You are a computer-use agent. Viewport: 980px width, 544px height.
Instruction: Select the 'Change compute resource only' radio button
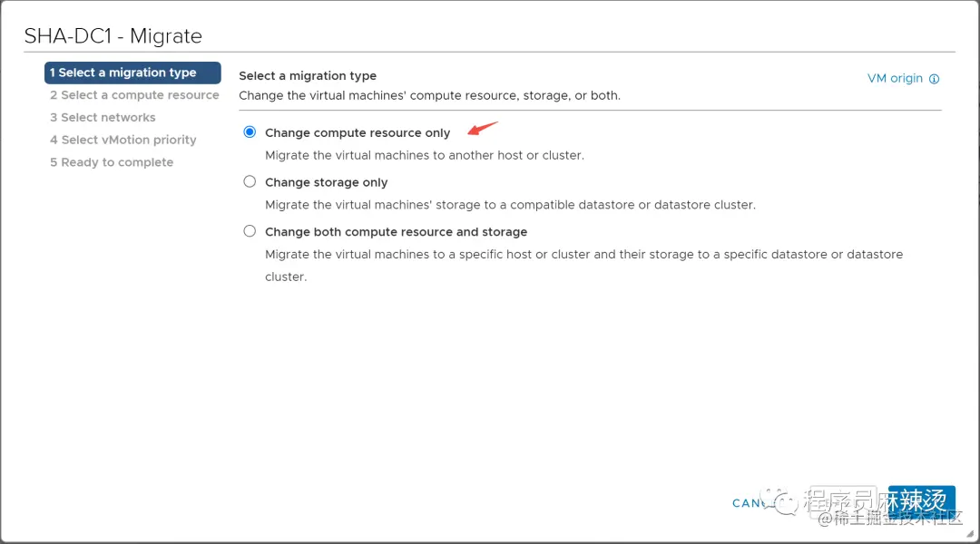pos(250,132)
